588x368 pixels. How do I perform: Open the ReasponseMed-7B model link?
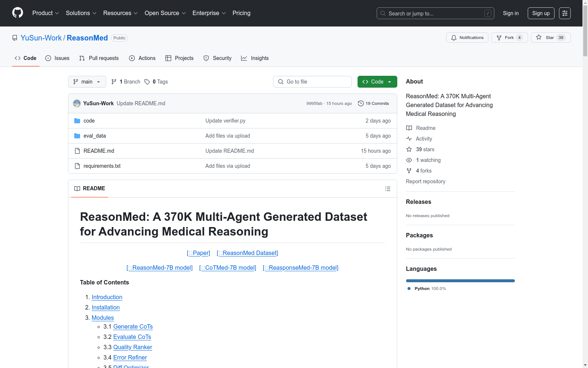[x=301, y=268]
